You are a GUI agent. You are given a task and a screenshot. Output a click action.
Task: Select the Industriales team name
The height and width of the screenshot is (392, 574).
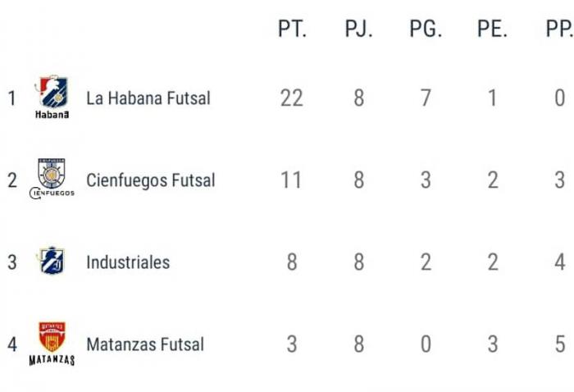128,262
